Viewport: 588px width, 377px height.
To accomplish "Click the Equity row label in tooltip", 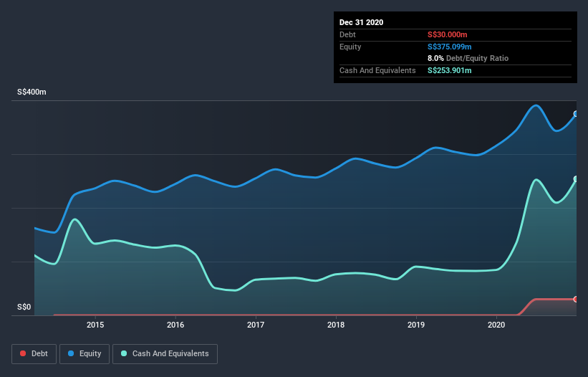I will point(350,47).
